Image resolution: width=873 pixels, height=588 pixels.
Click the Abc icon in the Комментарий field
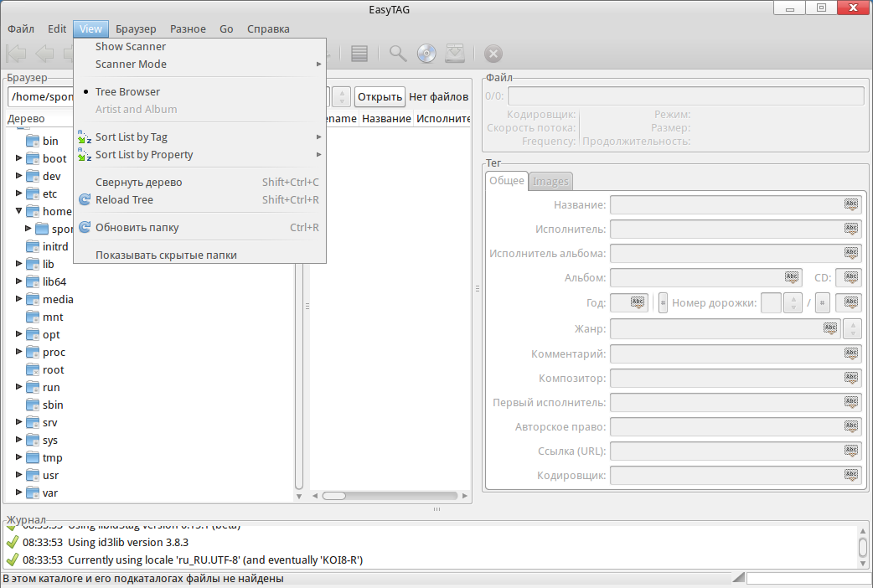(850, 354)
